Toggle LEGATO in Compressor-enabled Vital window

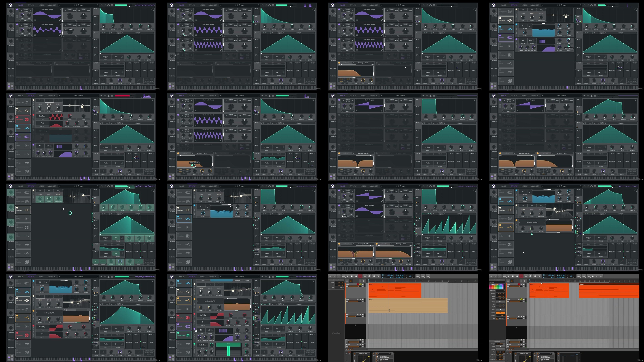click(x=310, y=355)
